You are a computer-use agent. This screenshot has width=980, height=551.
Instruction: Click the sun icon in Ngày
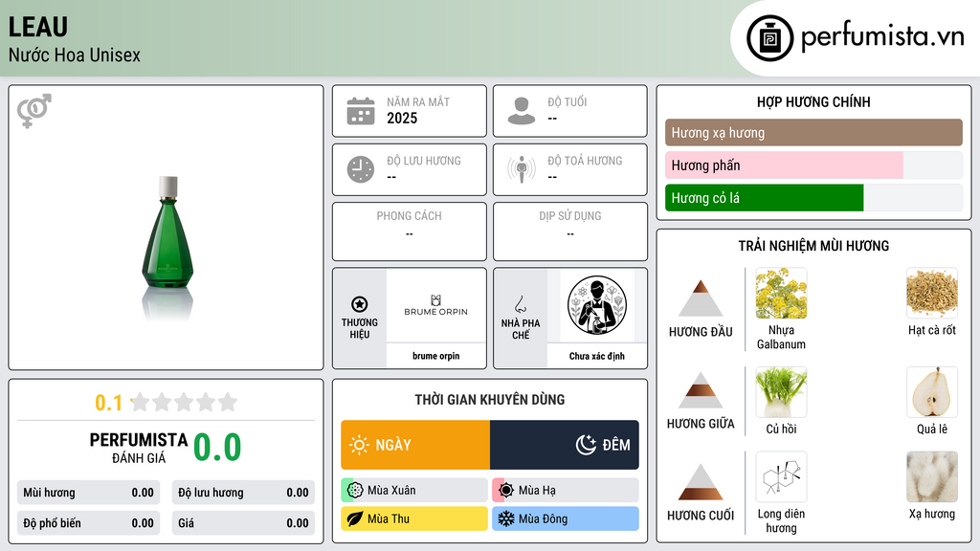[x=360, y=445]
